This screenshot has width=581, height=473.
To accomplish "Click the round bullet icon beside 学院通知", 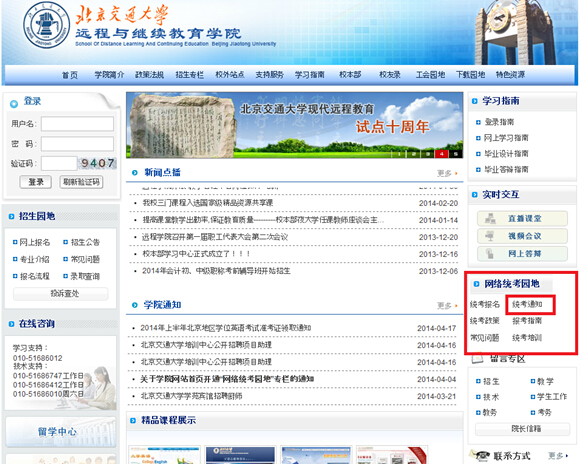I will click(x=135, y=305).
